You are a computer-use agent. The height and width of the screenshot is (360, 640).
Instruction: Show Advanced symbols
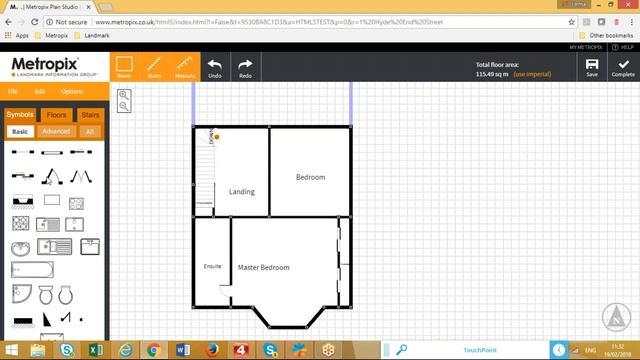pyautogui.click(x=56, y=131)
